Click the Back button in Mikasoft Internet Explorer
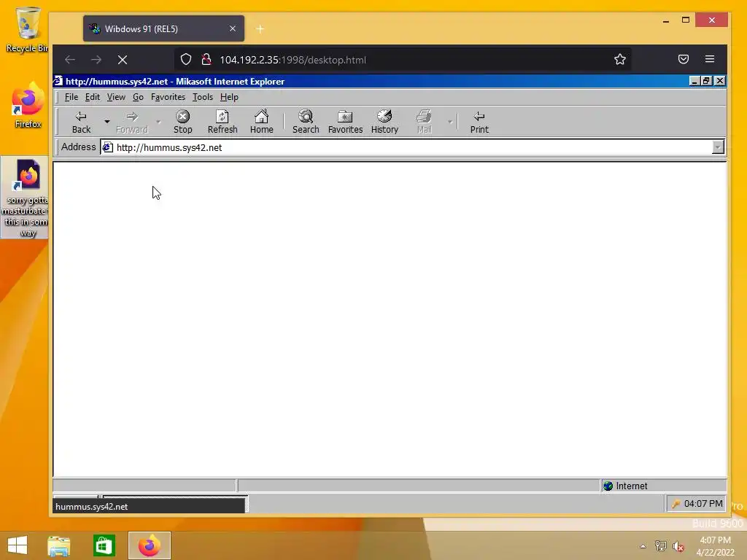This screenshot has width=747, height=560. pos(81,122)
